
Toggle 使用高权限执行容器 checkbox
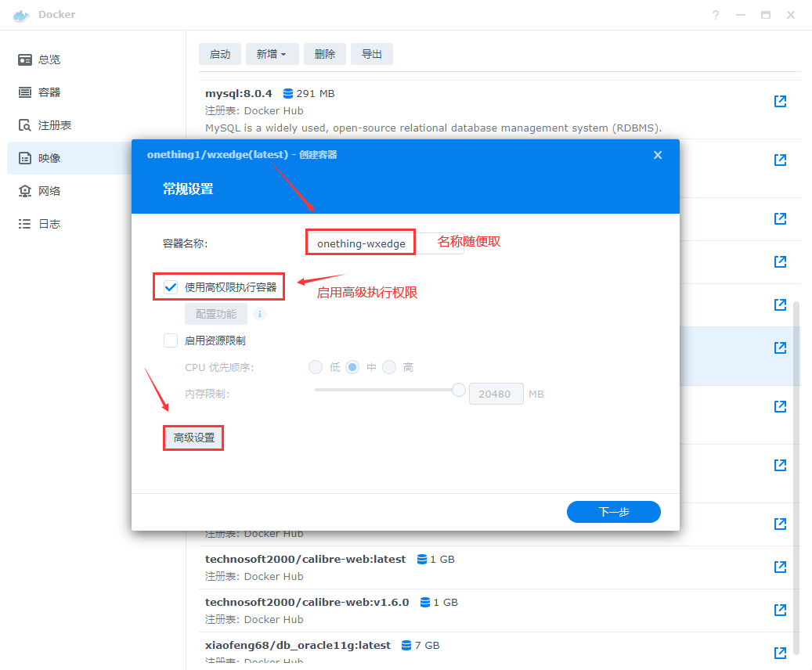171,286
